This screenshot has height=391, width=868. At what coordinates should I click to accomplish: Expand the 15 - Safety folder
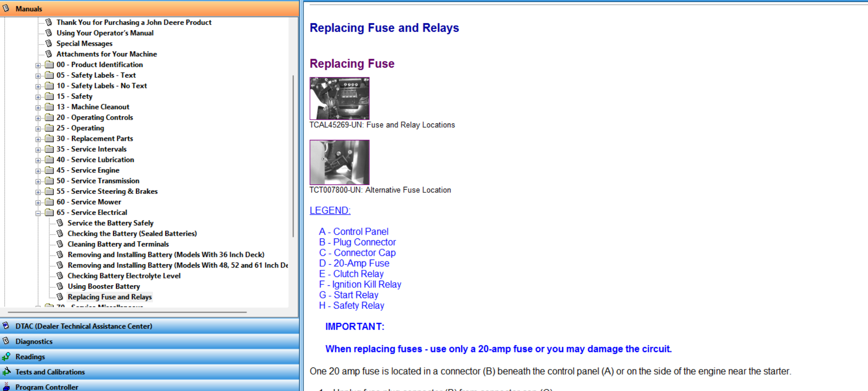tap(38, 97)
